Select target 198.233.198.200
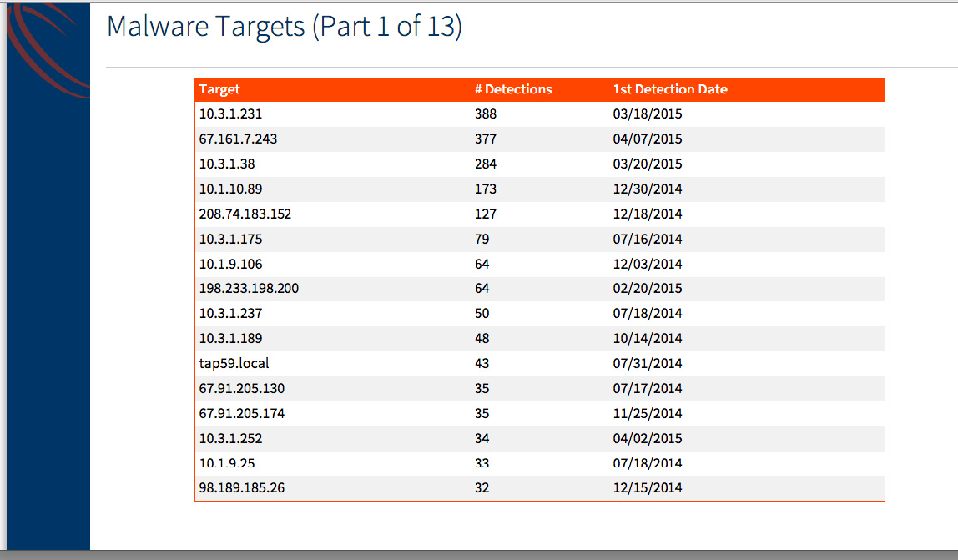Screen dimensions: 958x560 point(249,288)
